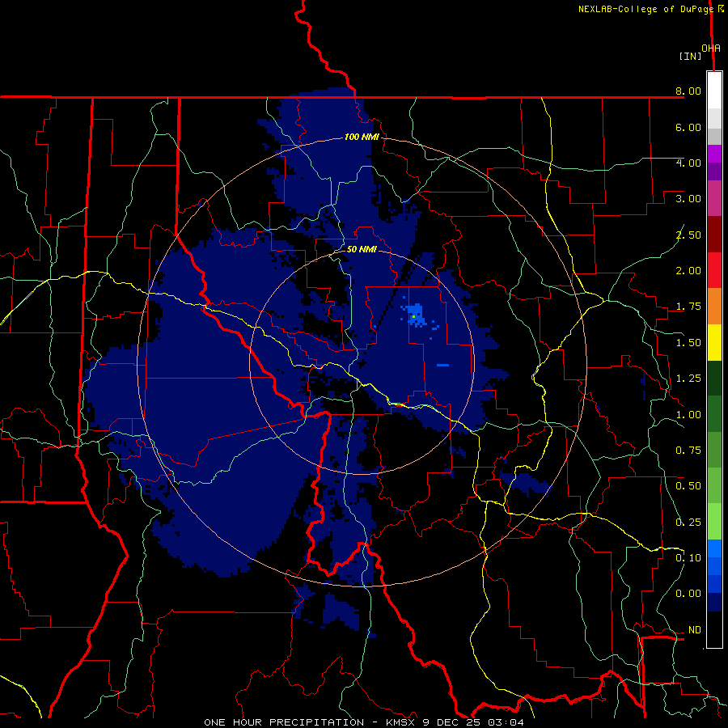The width and height of the screenshot is (728, 728).
Task: Select the white swatch atop the legend
Action: [x=714, y=91]
